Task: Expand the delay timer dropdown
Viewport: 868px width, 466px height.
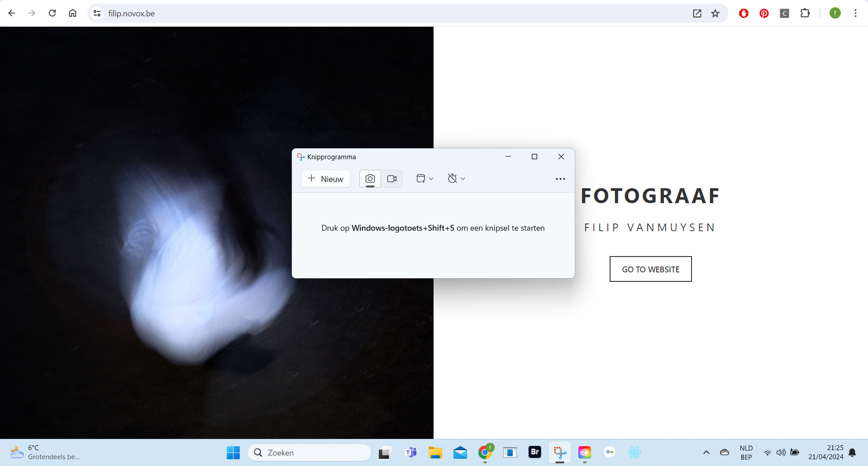Action: point(456,179)
